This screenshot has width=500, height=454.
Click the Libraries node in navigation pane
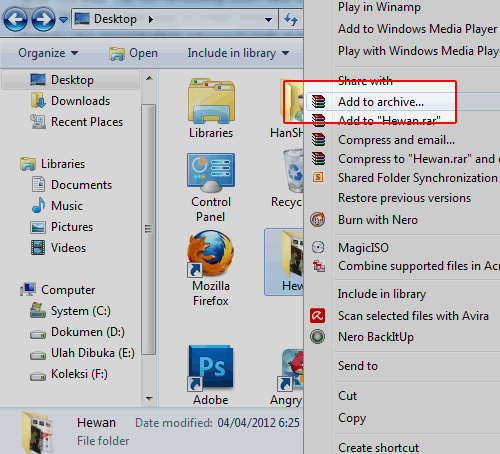[53, 164]
